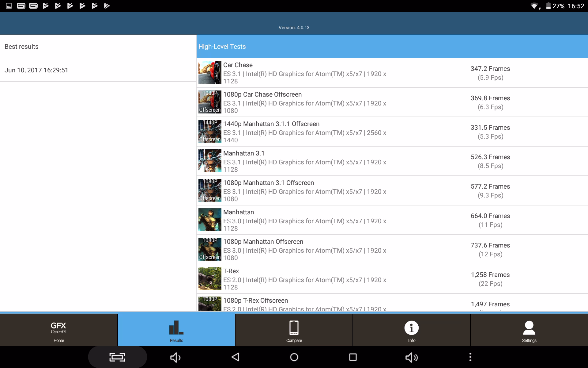Tap the "1080p T-Rex Offscreen" title
This screenshot has width=588, height=368.
pos(256,301)
